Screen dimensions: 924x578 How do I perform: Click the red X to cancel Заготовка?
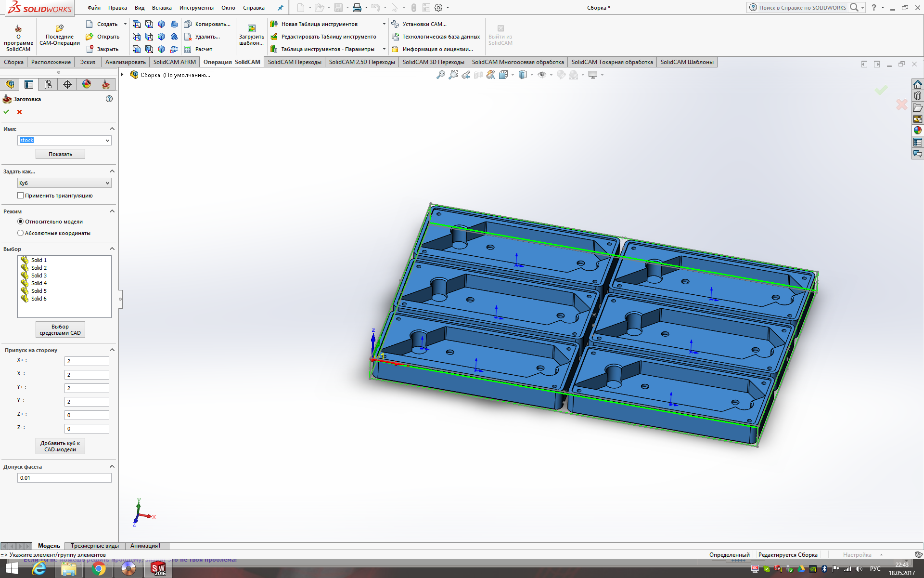pyautogui.click(x=20, y=112)
